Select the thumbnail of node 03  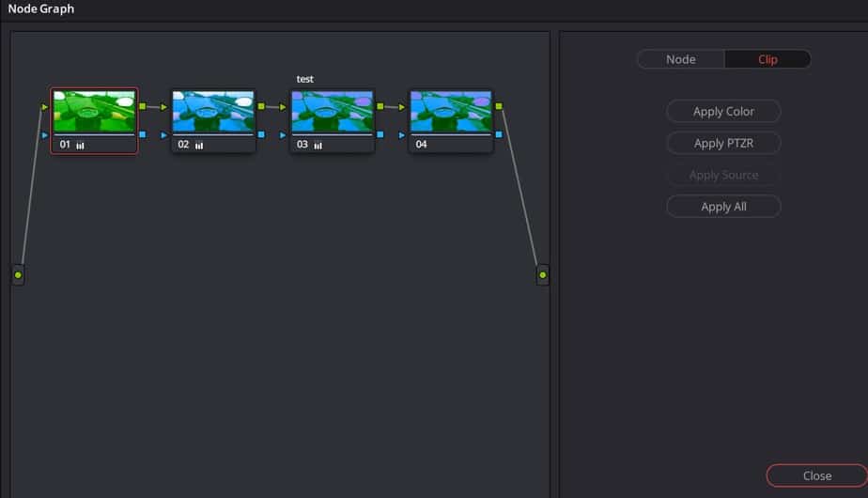point(333,112)
